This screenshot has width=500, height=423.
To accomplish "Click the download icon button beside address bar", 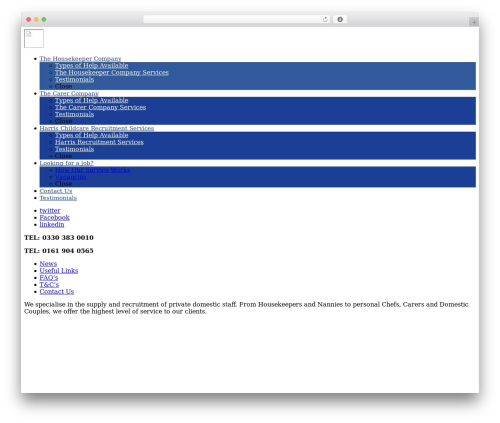I will (340, 19).
